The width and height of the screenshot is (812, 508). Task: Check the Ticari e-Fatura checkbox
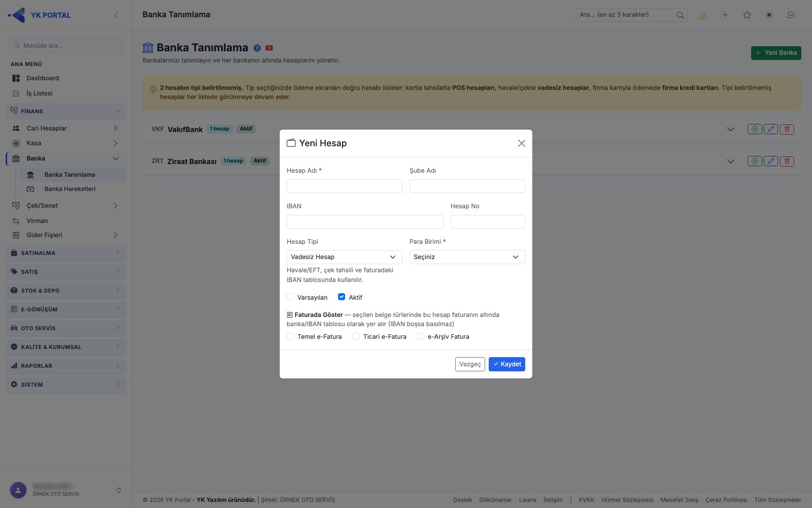tap(356, 336)
